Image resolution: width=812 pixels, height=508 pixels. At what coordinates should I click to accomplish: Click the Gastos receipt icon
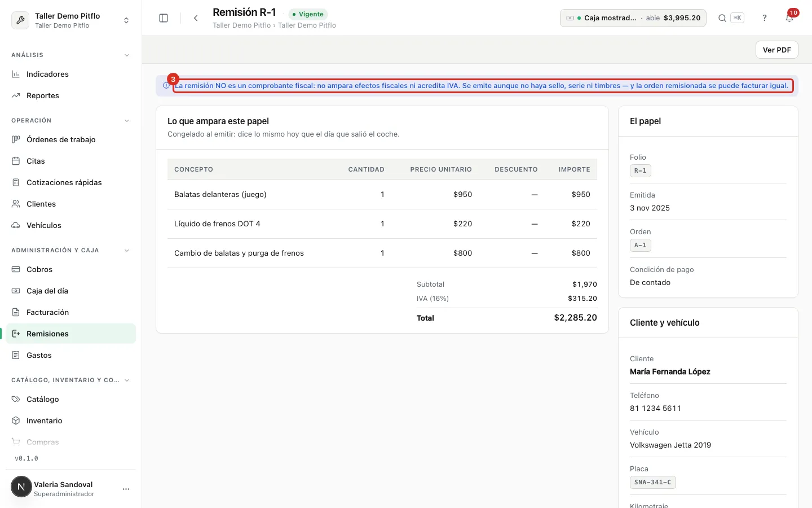[x=16, y=355]
